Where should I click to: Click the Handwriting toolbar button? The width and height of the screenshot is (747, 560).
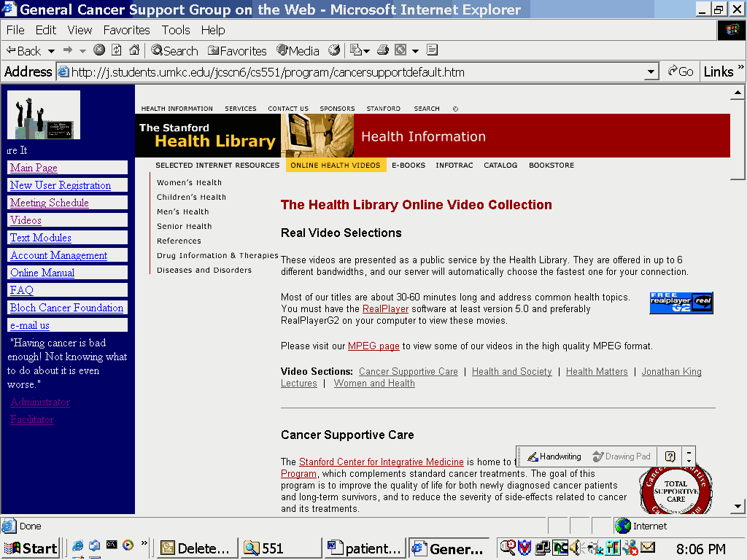pos(554,456)
